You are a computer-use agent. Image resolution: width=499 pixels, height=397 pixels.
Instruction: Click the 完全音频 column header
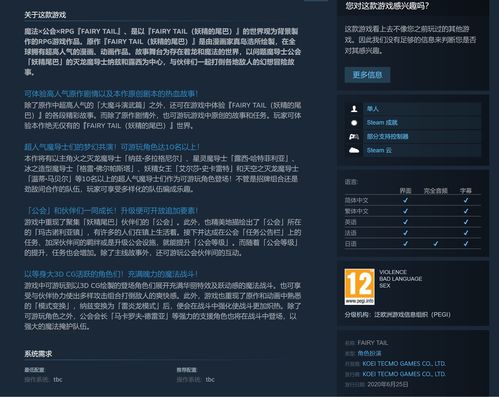click(435, 191)
